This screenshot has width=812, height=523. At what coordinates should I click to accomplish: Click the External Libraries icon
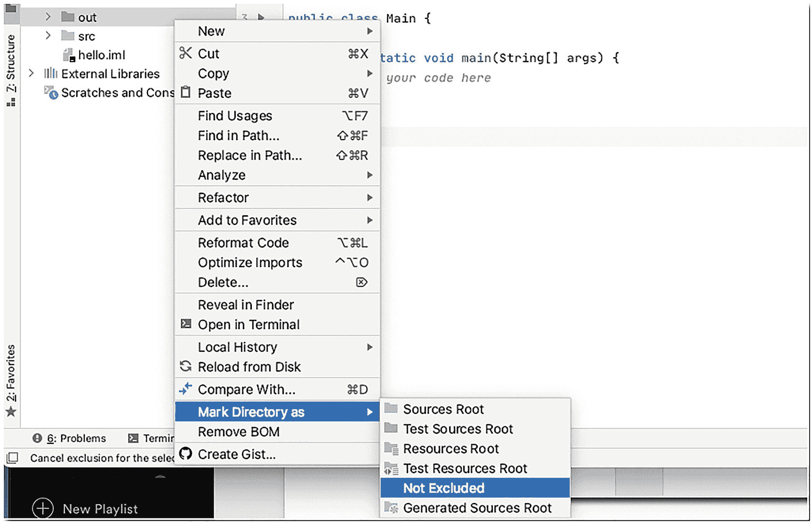(51, 73)
